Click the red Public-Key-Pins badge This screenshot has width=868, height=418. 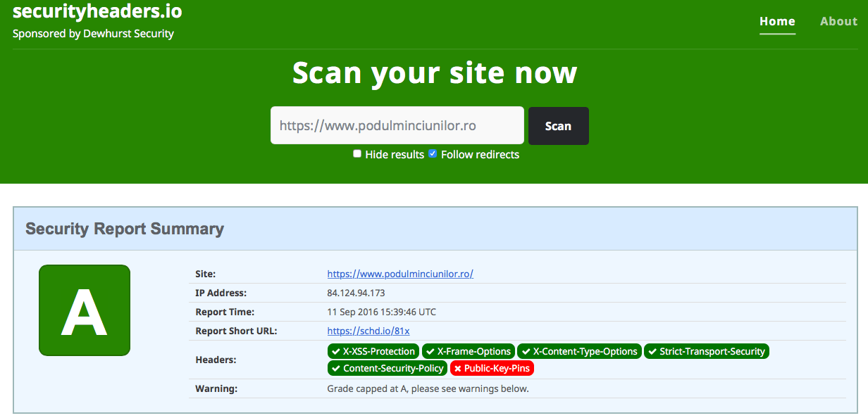click(492, 368)
